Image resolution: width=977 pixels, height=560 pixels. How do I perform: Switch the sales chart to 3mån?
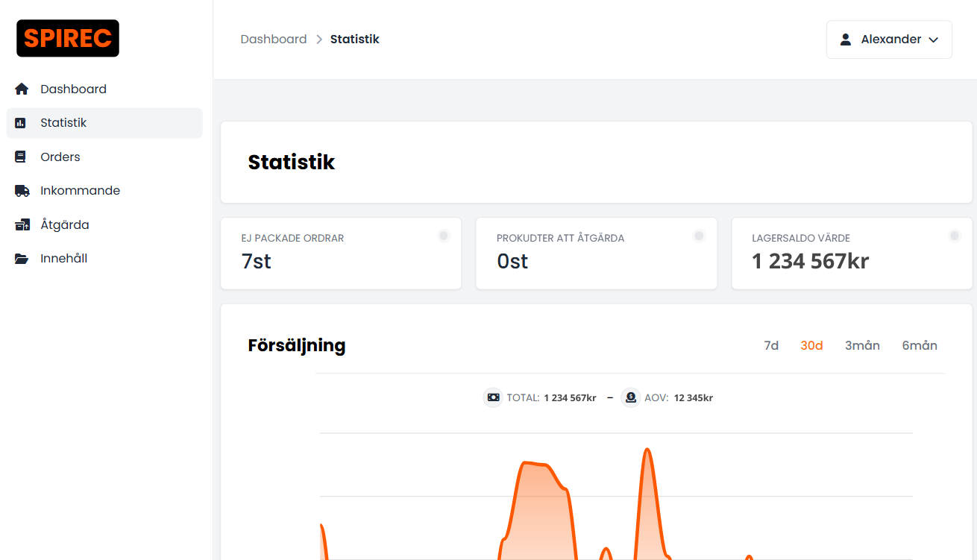(x=862, y=345)
